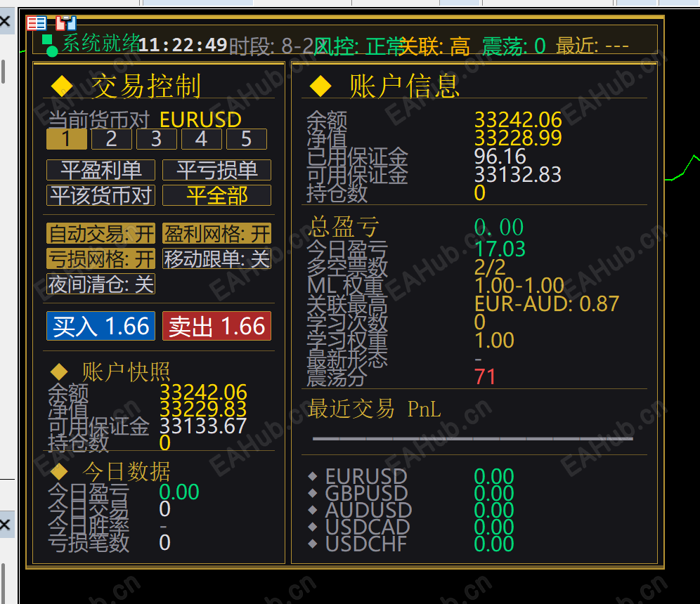Toggle 亏损网格 loss grid switch

pos(101,258)
